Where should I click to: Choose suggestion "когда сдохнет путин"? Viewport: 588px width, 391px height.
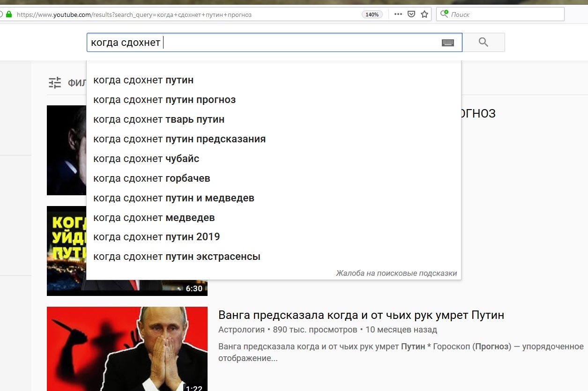click(x=274, y=80)
